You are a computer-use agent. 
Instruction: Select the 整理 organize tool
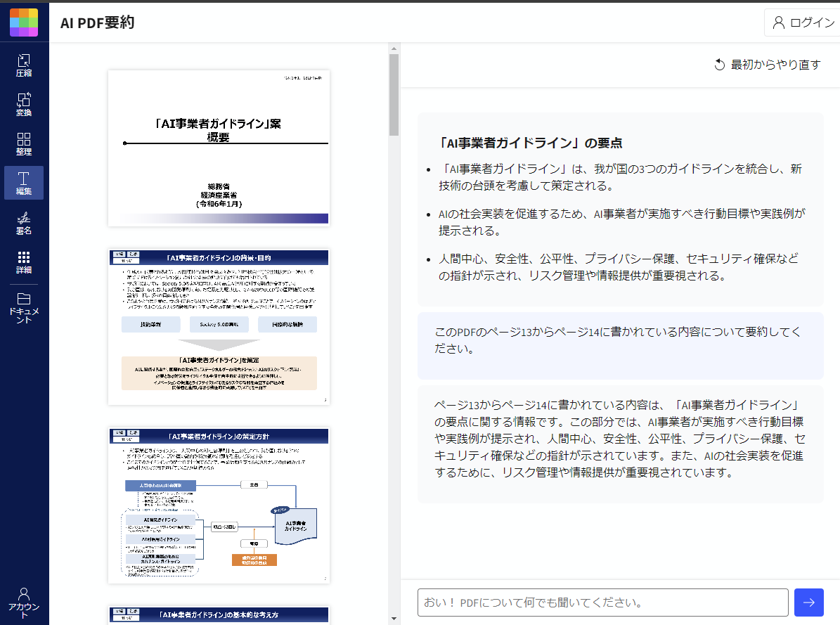pyautogui.click(x=24, y=143)
